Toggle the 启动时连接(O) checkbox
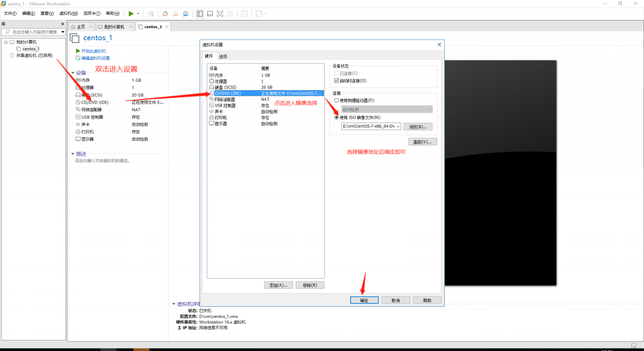This screenshot has height=351, width=644. pos(337,80)
